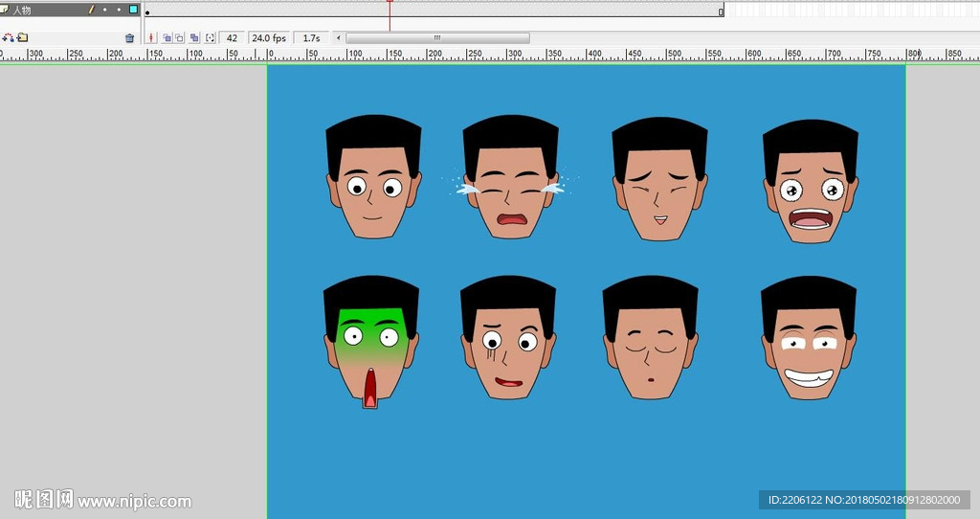Toggle visibility dot of 人物 layer
This screenshot has width=980, height=519.
point(105,10)
